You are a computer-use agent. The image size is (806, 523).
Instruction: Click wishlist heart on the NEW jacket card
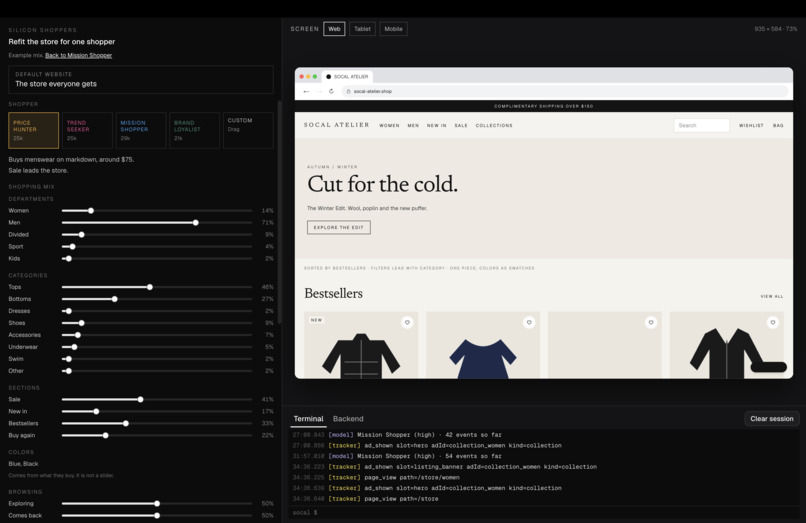pos(407,322)
